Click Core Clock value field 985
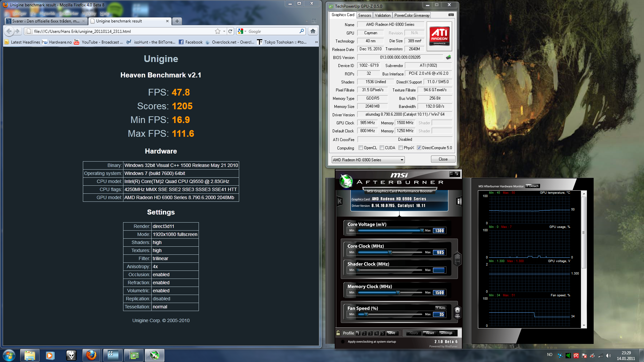Screen dimensions: 644x362 click(439, 252)
